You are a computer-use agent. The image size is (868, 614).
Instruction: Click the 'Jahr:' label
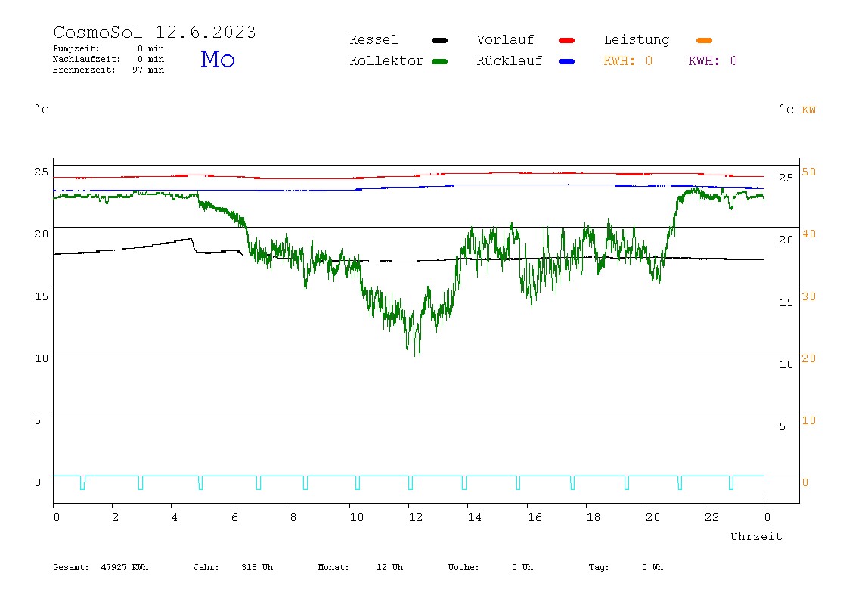(206, 567)
